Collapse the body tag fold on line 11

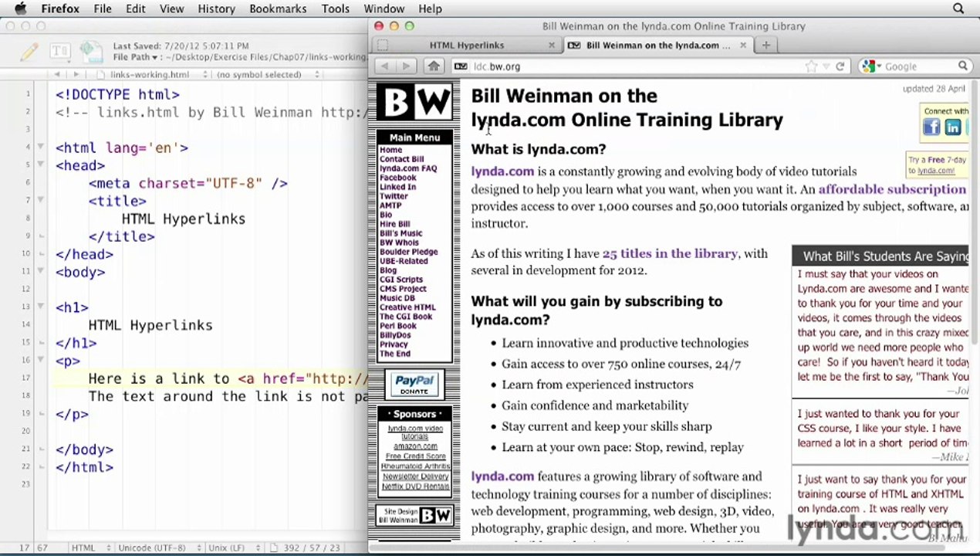[x=41, y=271]
